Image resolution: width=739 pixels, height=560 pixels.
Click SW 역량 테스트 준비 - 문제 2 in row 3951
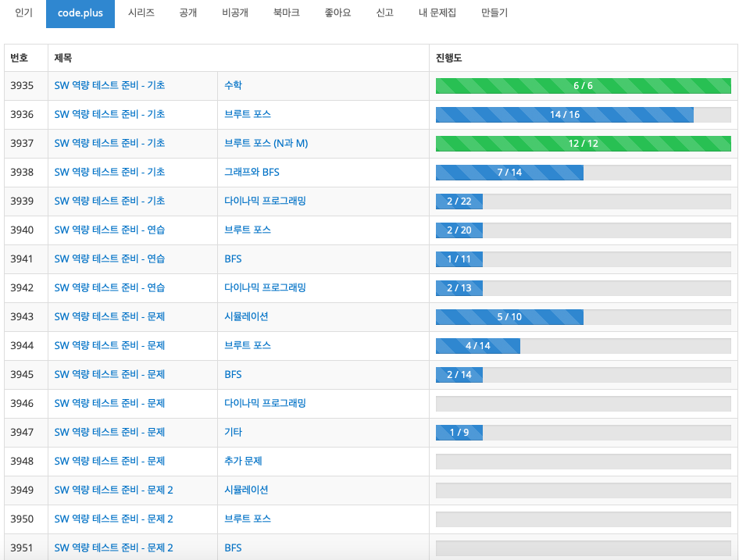click(x=113, y=548)
